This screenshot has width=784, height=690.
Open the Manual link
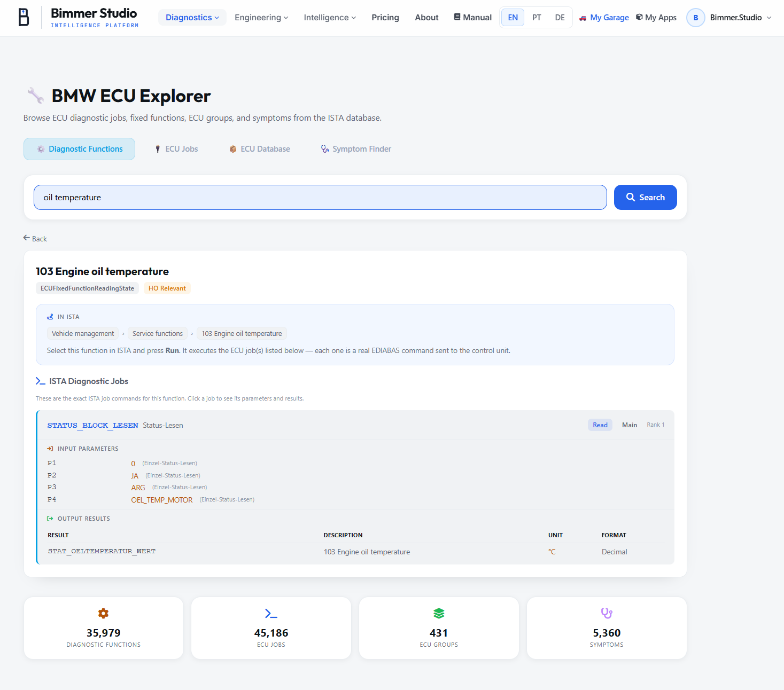473,18
